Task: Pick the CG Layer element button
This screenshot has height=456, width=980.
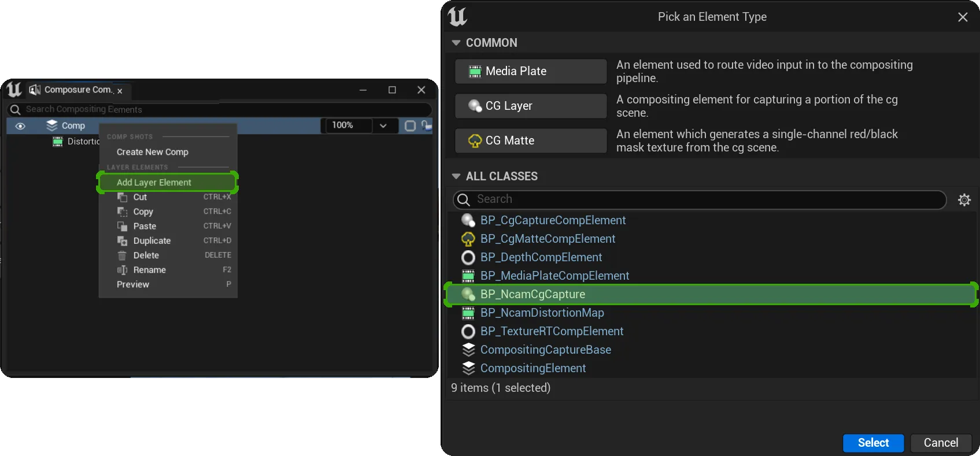Action: [x=531, y=106]
